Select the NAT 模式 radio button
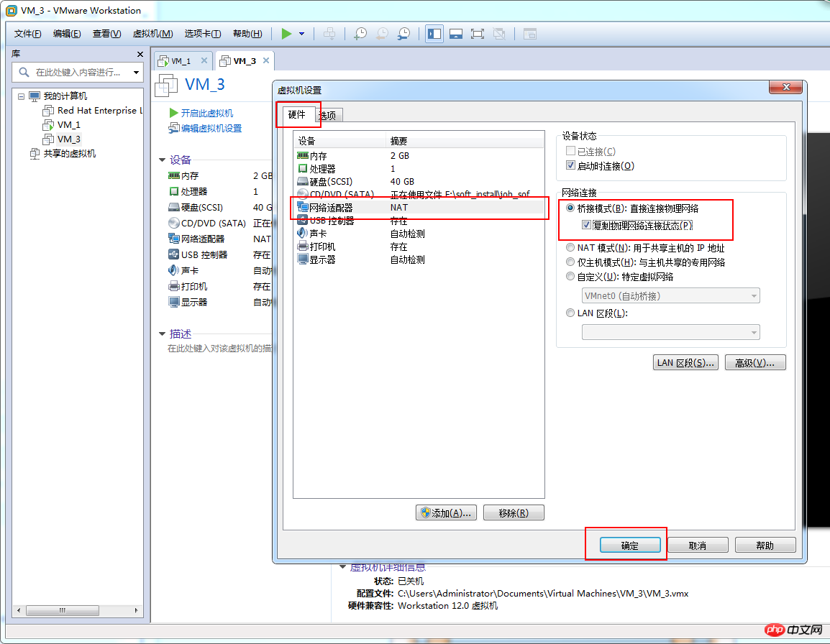Viewport: 830px width, 644px height. click(x=571, y=248)
